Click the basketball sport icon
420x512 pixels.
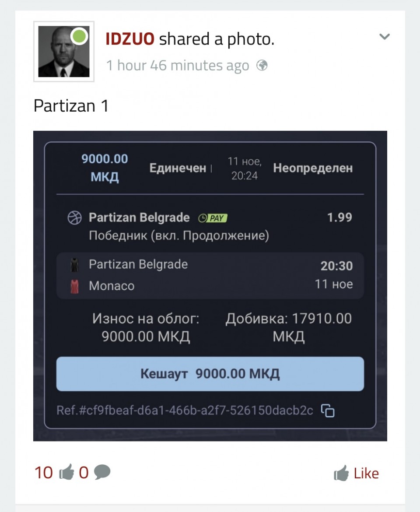[74, 218]
